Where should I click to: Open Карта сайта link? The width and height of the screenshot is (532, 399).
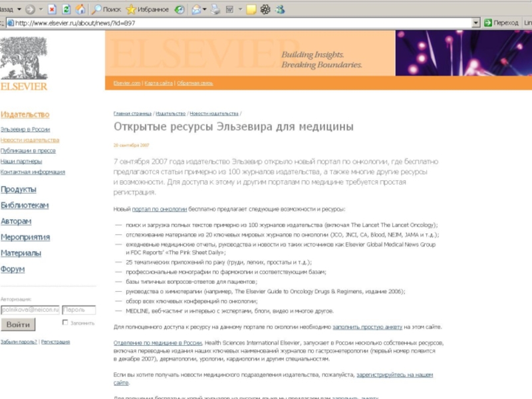pos(158,83)
